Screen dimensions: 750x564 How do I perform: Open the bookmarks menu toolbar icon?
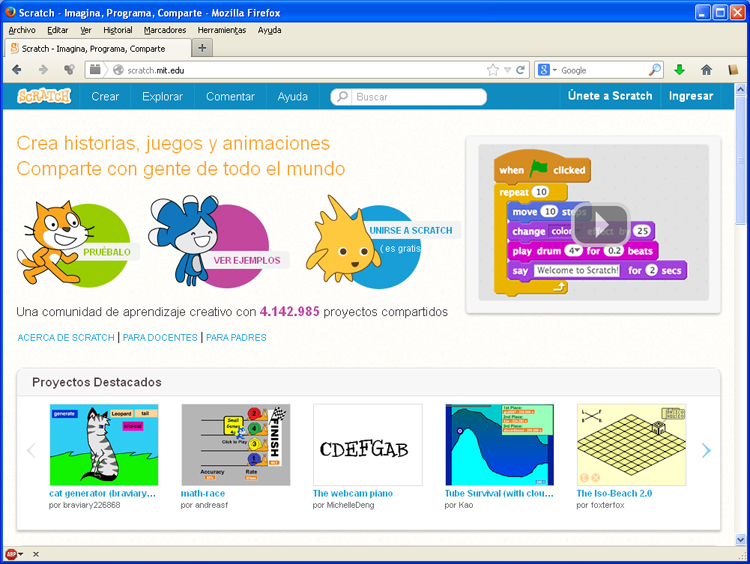pos(733,70)
